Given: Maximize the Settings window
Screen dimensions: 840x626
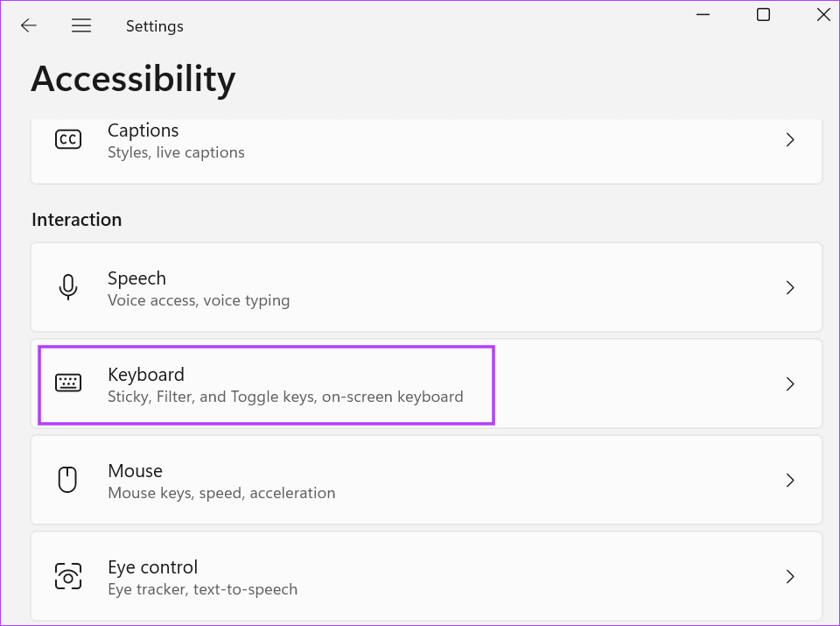Looking at the screenshot, I should (763, 15).
